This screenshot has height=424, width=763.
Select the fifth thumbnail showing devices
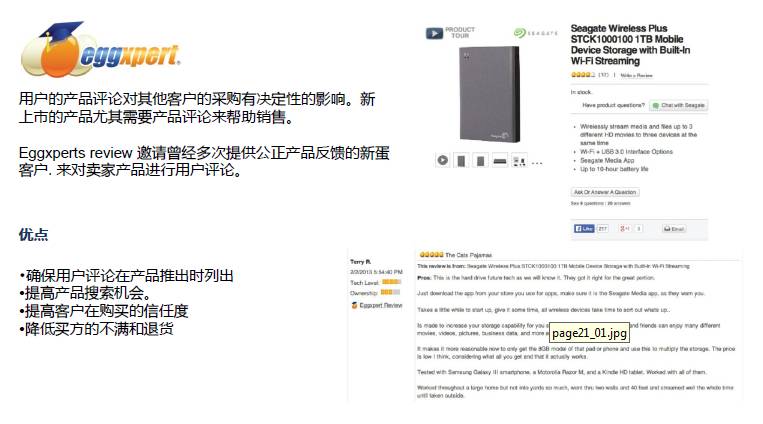[x=519, y=160]
